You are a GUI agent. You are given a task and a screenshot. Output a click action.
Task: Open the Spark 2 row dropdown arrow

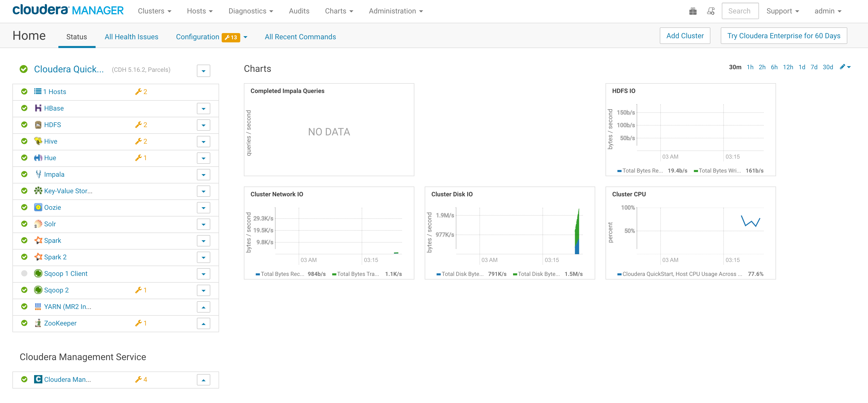203,257
